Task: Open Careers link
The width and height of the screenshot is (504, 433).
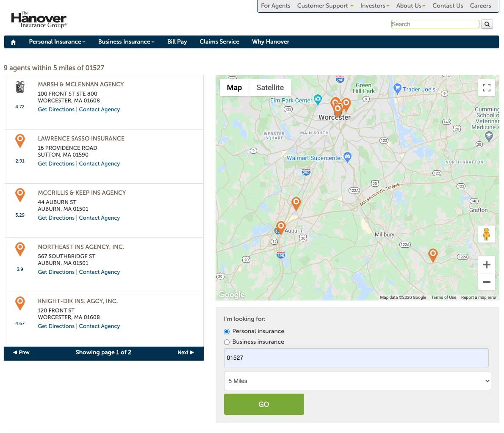Action: [480, 6]
